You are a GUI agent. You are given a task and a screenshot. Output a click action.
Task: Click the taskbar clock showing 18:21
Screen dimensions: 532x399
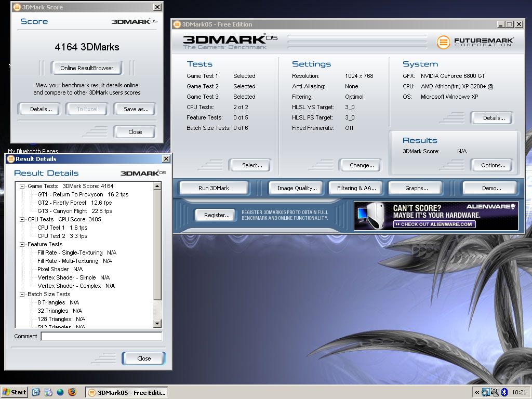pyautogui.click(x=519, y=393)
